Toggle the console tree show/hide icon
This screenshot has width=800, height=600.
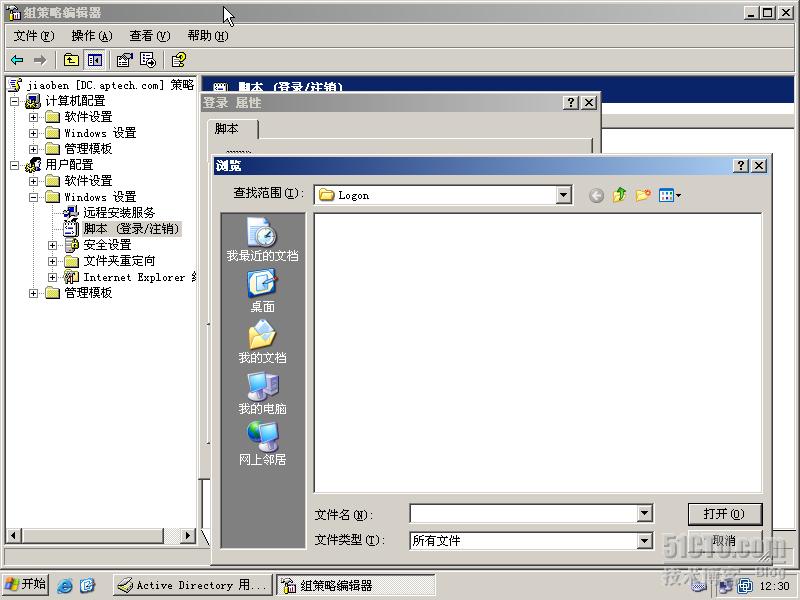click(x=94, y=60)
